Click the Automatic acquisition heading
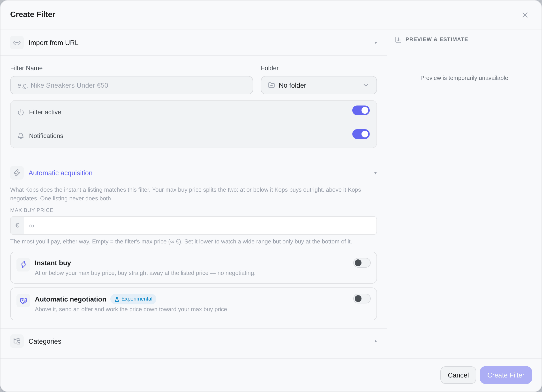This screenshot has width=542, height=392. [60, 173]
